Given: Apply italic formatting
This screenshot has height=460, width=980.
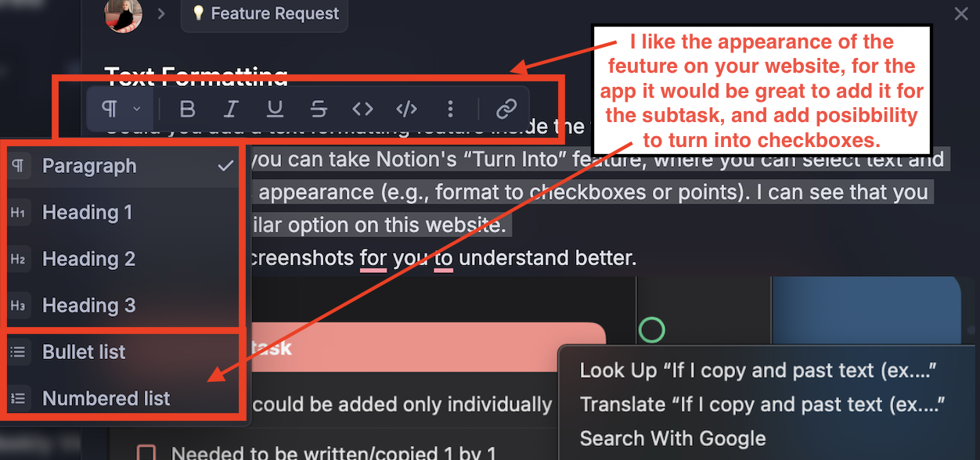Looking at the screenshot, I should coord(231,108).
